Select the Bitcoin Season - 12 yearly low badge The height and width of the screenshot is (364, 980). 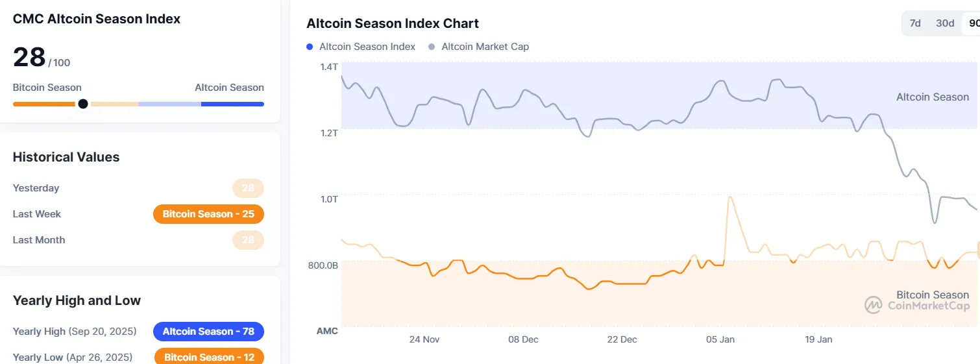point(209,357)
